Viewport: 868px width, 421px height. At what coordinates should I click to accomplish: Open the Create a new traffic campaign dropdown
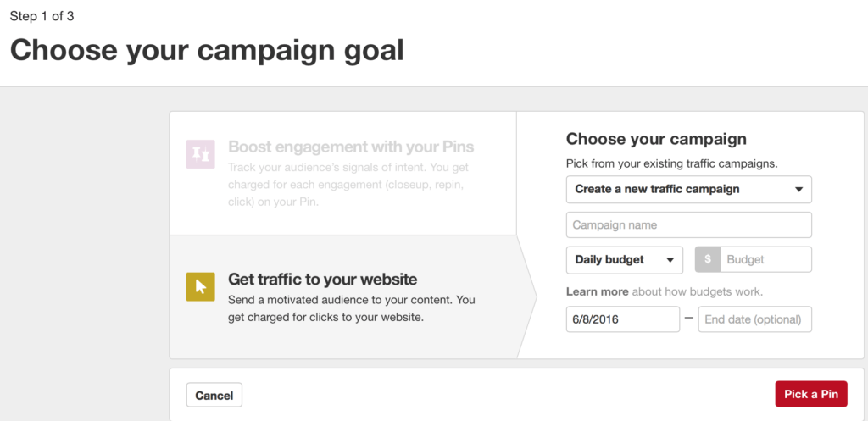688,189
